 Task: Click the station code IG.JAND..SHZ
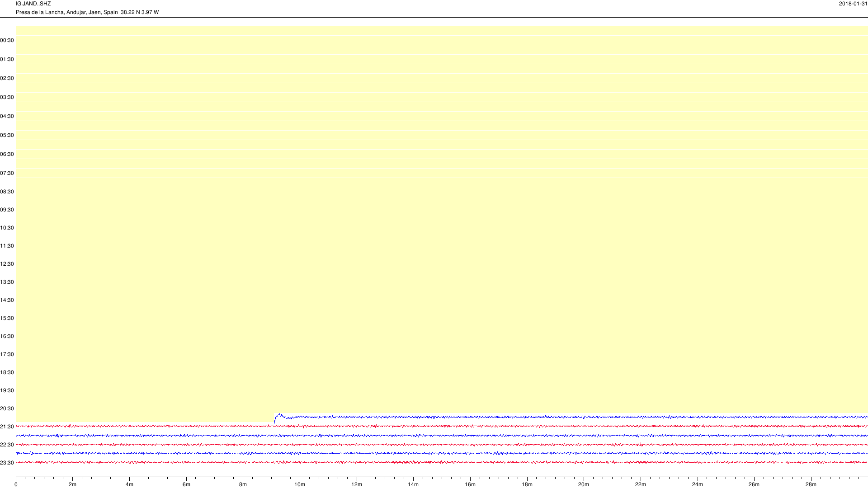coord(33,4)
